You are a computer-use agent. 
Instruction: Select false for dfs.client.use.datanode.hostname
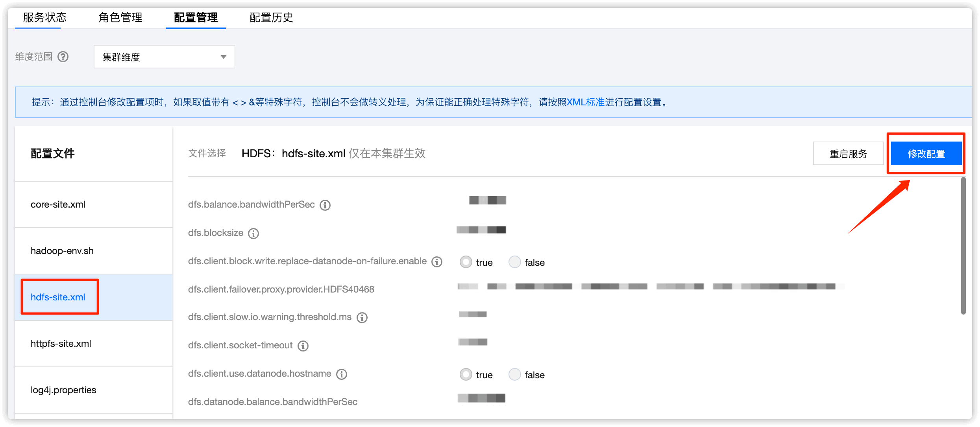coord(515,375)
